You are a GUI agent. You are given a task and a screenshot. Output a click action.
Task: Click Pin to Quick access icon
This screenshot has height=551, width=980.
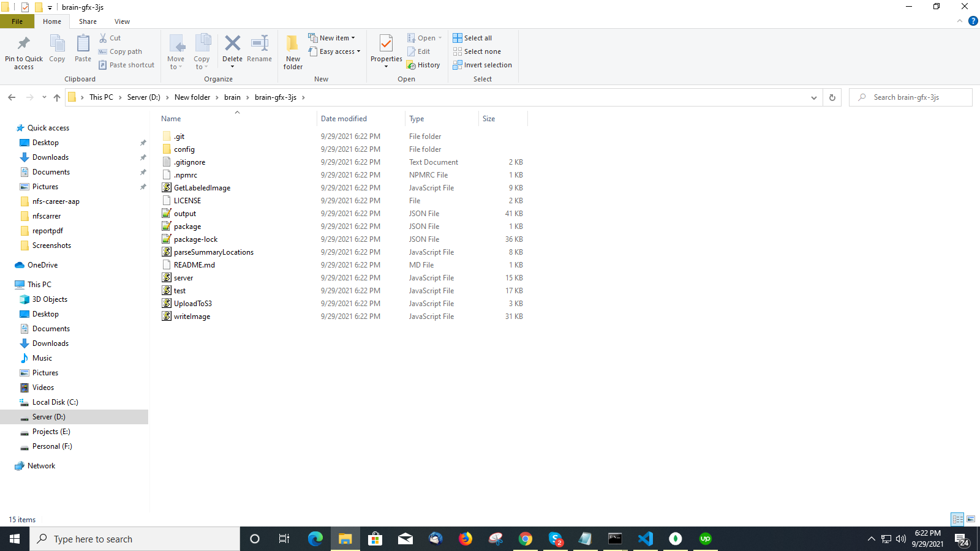point(24,44)
